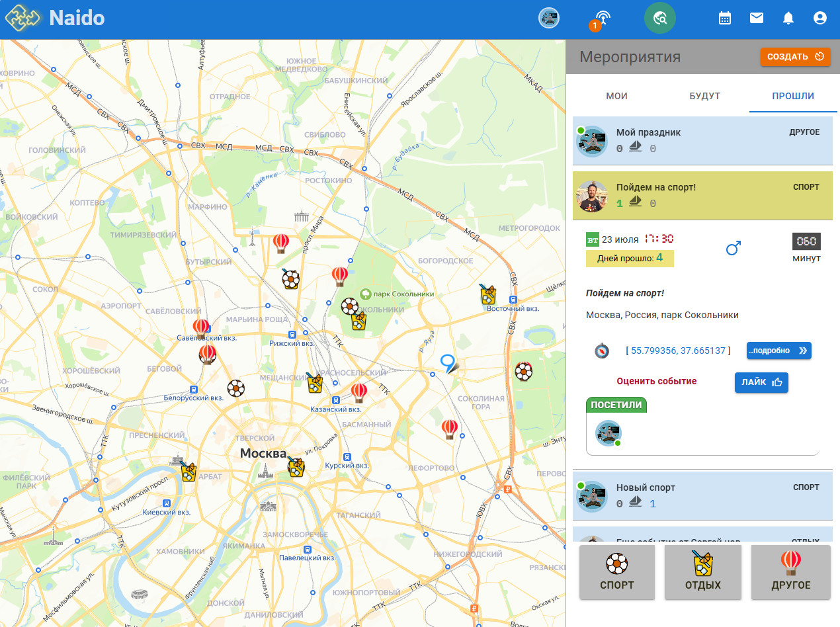The height and width of the screenshot is (627, 840).
Task: Click the СОЗДАТЬ button
Action: click(795, 56)
